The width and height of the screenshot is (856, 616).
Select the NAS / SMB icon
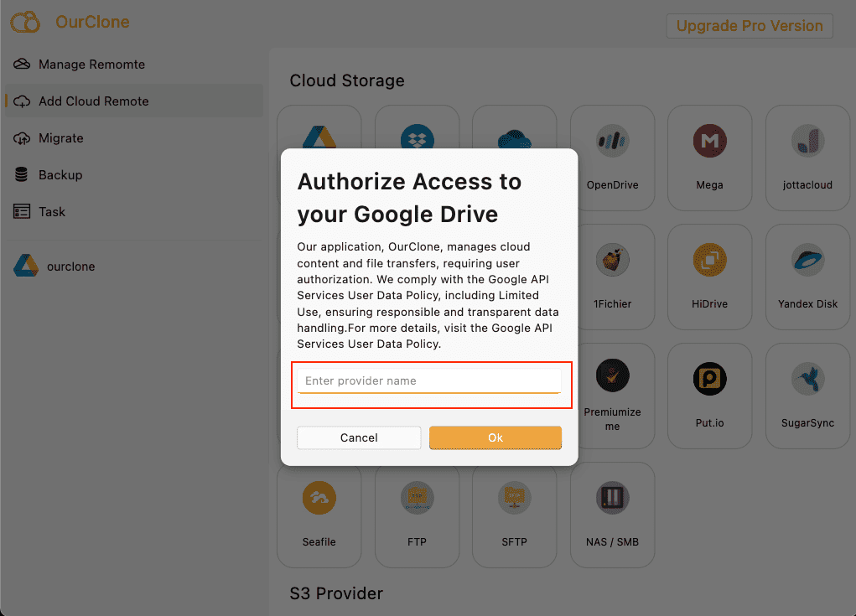[612, 500]
